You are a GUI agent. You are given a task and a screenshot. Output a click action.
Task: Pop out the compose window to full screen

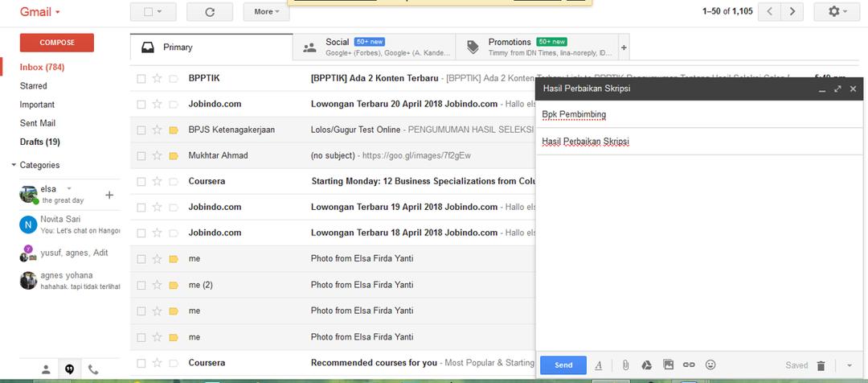tap(837, 89)
